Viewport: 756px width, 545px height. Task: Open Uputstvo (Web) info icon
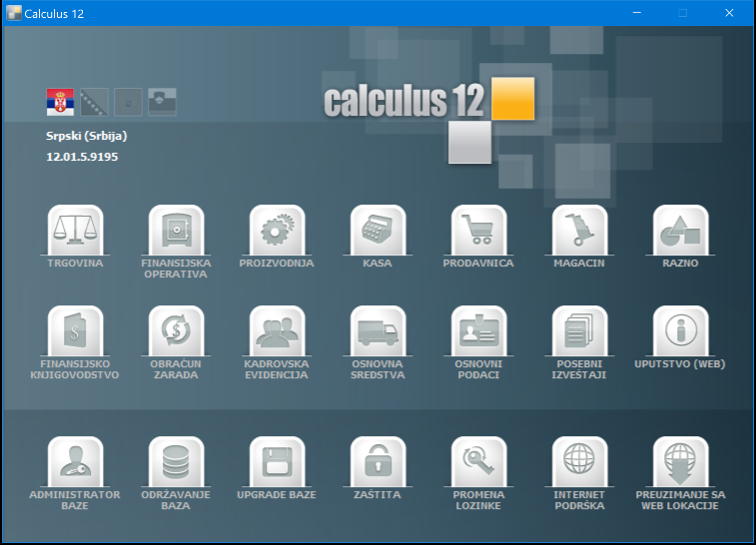point(680,331)
